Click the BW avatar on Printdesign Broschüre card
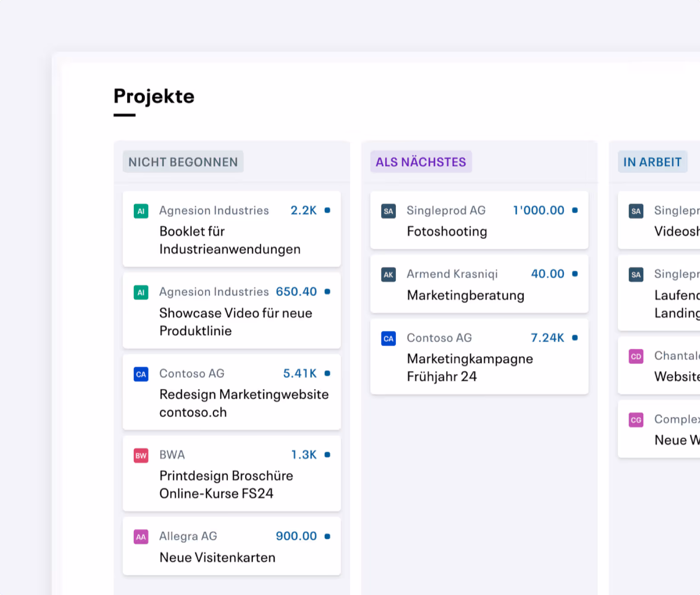700x595 pixels. 141,455
